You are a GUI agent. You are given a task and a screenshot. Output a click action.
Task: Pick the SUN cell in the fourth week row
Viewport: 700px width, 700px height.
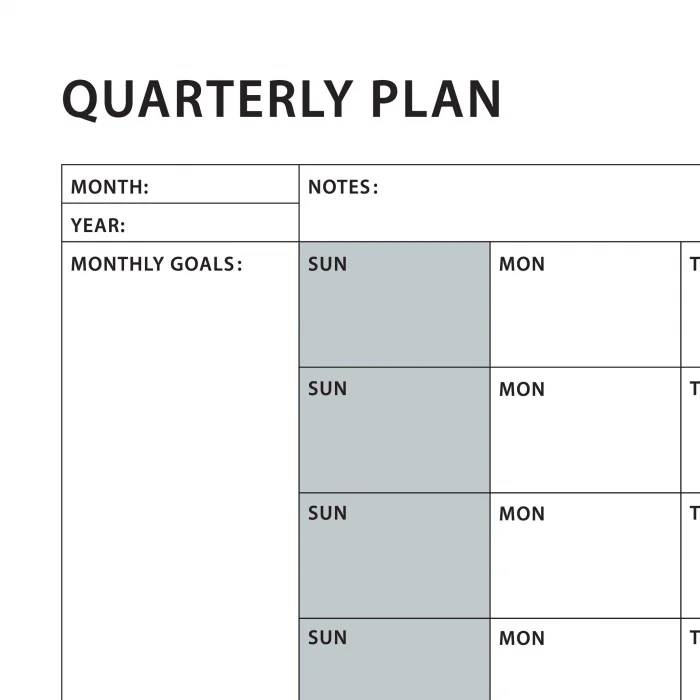[394, 660]
